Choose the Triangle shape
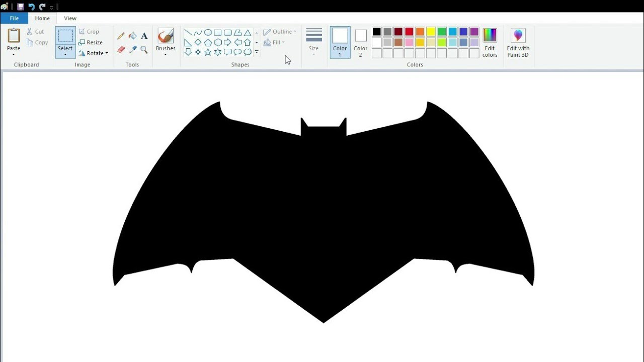Viewport: 644px width, 362px height. pos(248,33)
